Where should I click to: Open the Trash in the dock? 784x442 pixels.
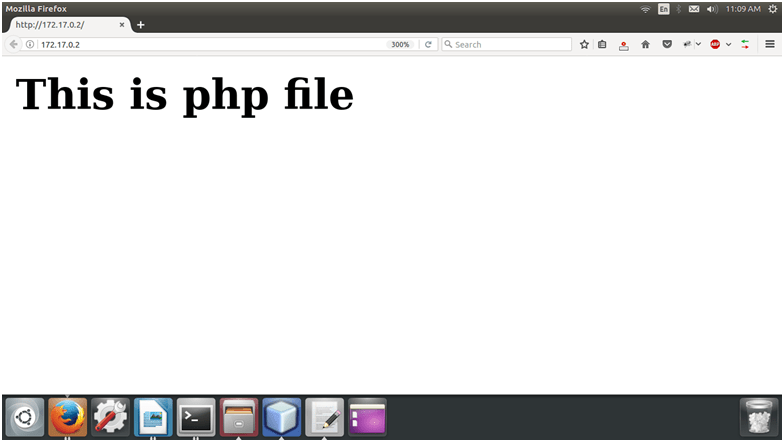coord(759,417)
